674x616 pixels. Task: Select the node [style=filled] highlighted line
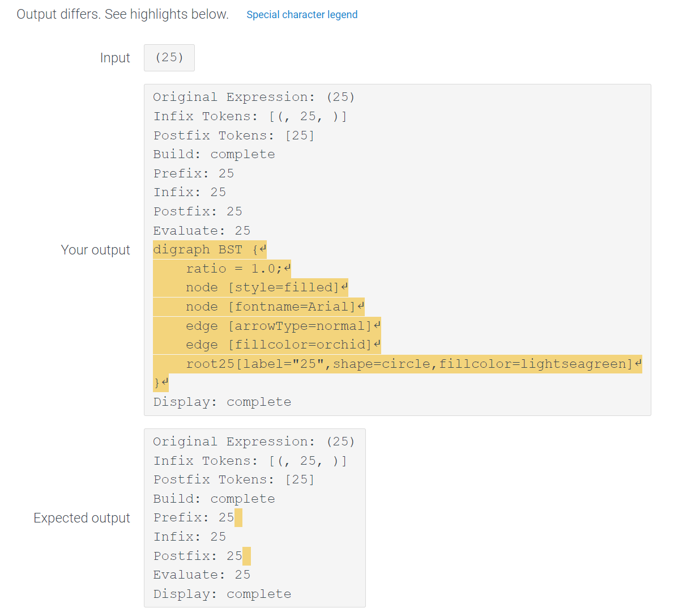pos(249,287)
